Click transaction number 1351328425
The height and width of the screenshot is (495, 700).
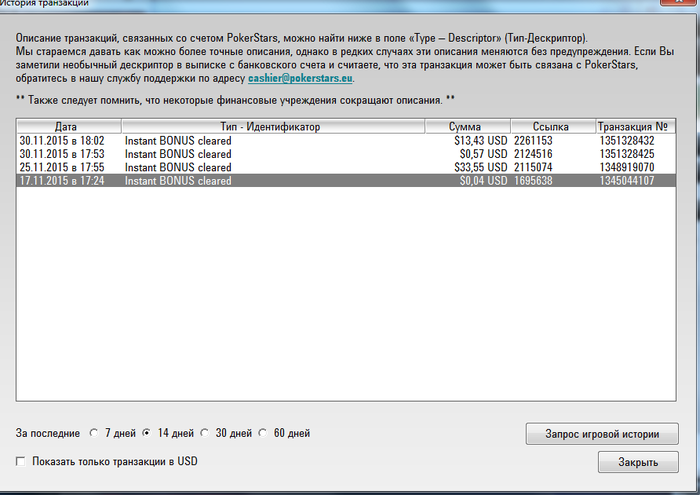coord(627,154)
